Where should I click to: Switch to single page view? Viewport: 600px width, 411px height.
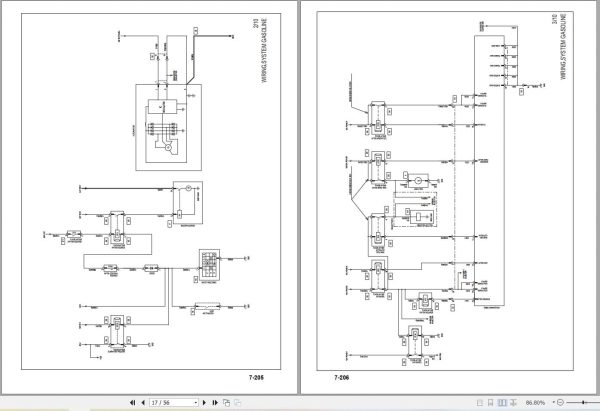pos(480,403)
